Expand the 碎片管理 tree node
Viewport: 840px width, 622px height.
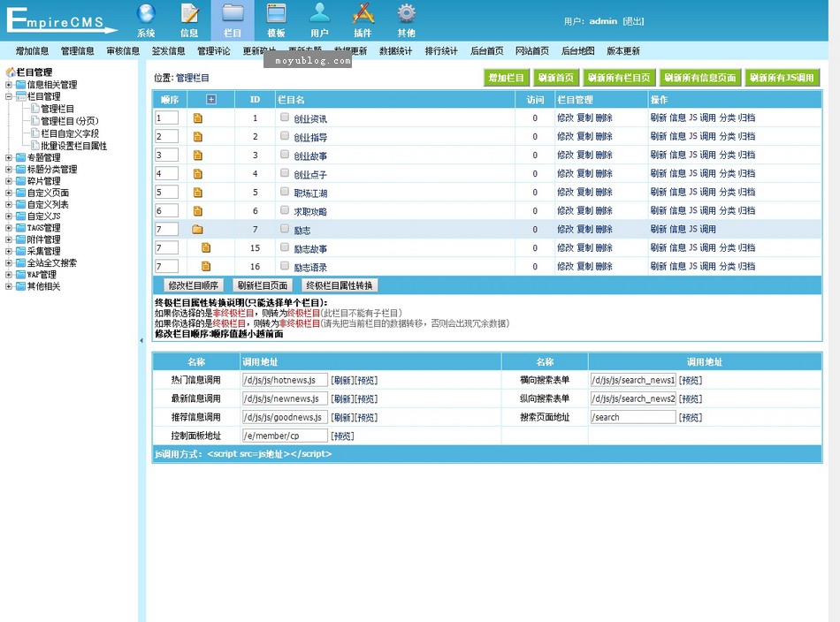(x=9, y=181)
